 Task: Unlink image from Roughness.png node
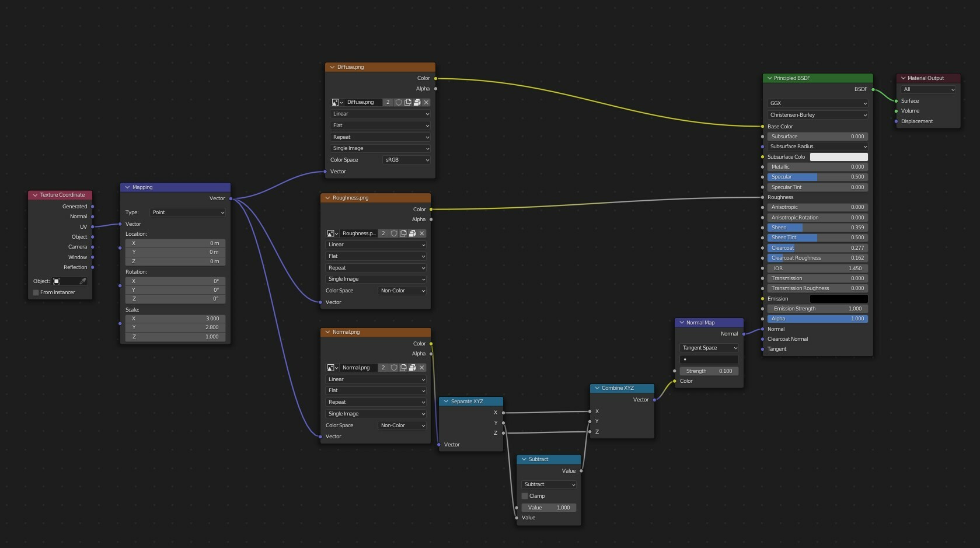point(421,233)
